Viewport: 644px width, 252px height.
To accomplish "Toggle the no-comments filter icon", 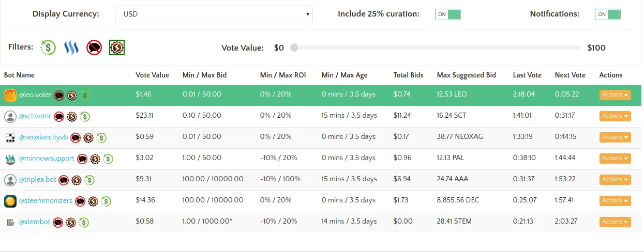I will point(94,48).
